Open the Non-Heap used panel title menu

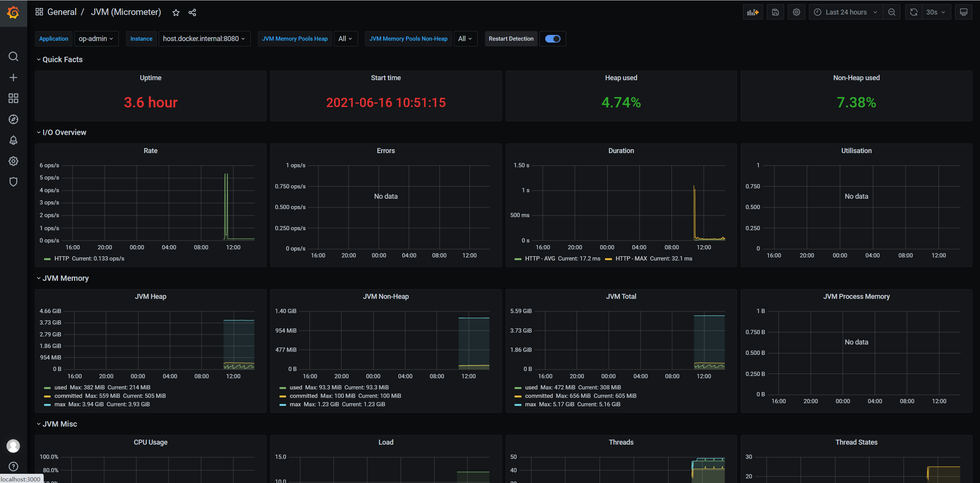(856, 78)
